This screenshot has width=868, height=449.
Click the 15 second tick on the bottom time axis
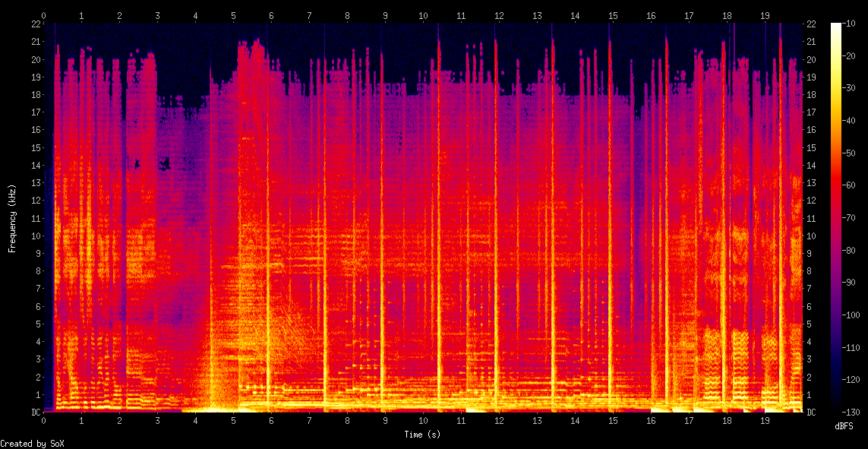[613, 420]
